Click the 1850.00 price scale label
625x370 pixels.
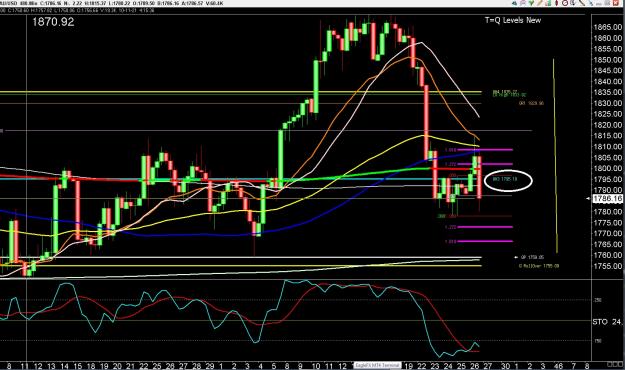608,60
